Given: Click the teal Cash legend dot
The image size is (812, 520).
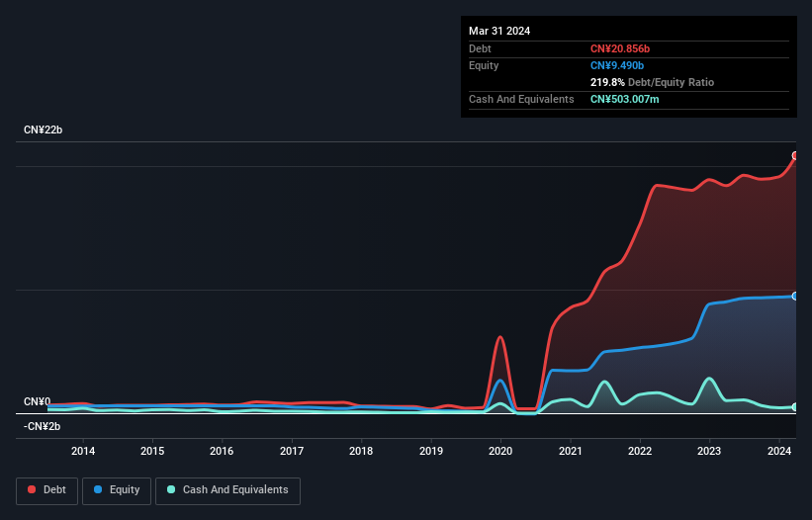Looking at the screenshot, I should click(x=171, y=489).
